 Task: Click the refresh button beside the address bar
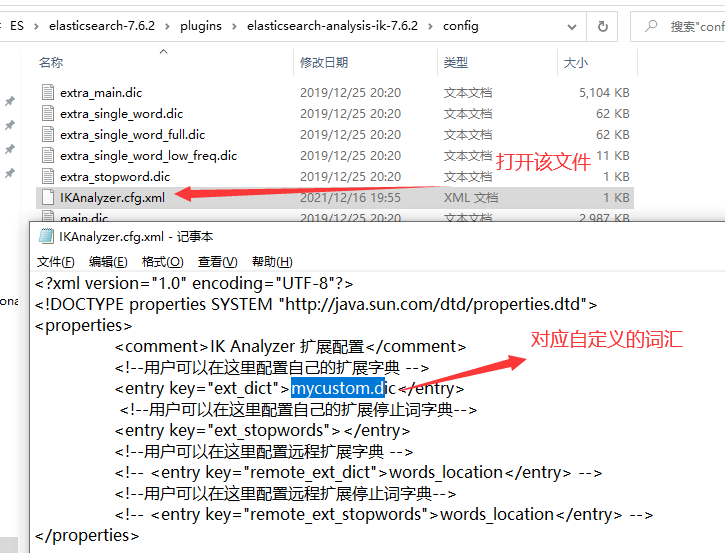coord(602,26)
